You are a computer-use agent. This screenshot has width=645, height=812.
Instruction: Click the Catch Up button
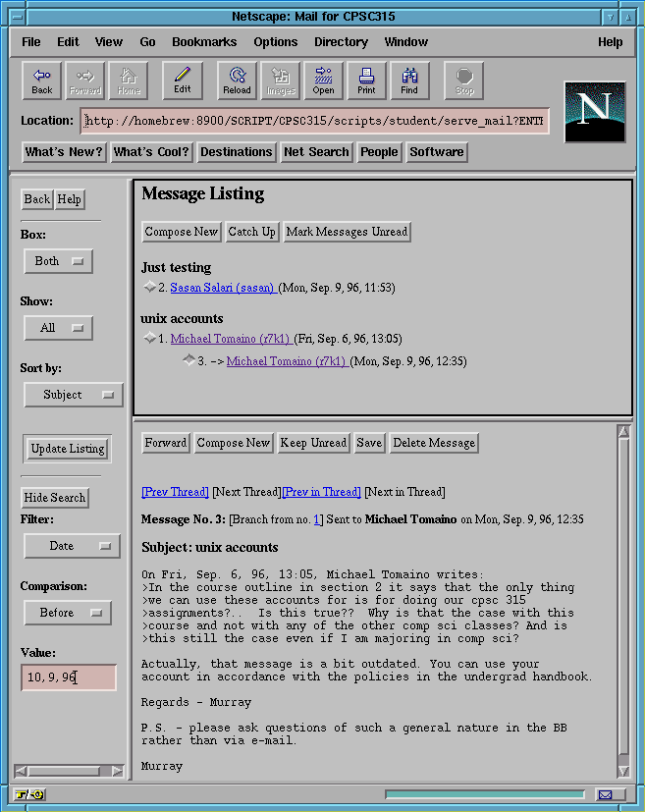(252, 232)
